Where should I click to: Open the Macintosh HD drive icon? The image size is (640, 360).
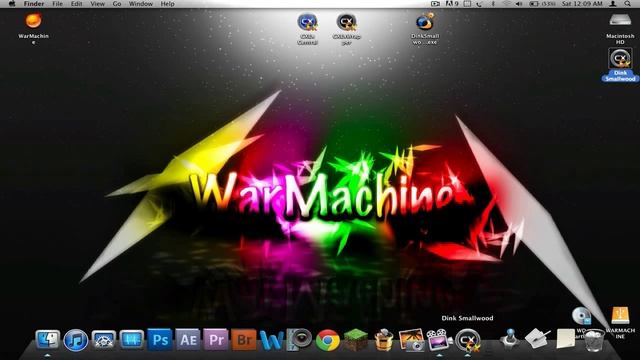[x=620, y=20]
